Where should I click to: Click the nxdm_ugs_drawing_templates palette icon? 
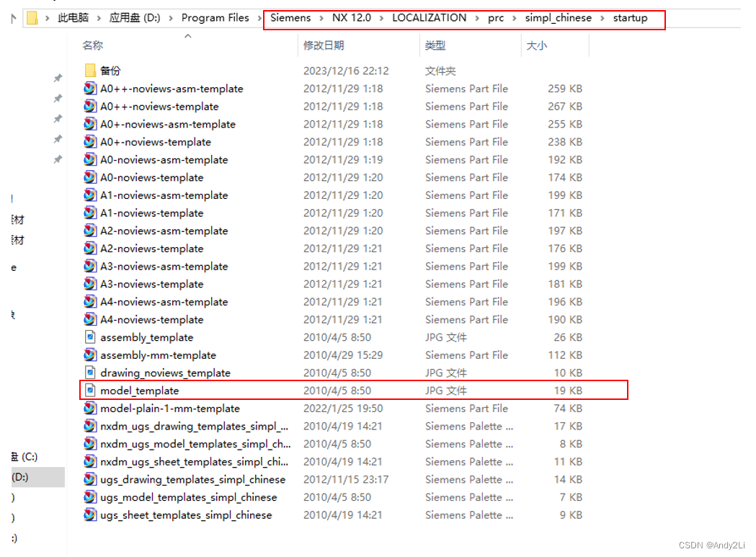89,427
